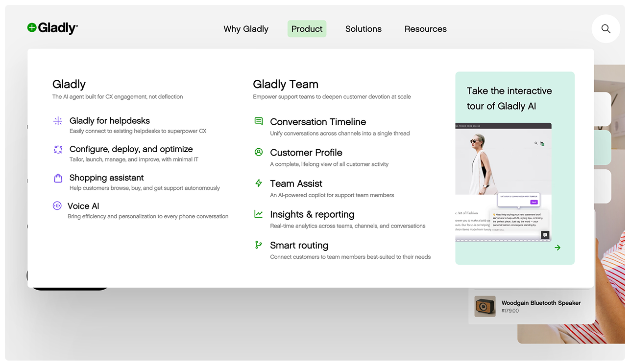This screenshot has width=630, height=364.
Task: Click 'Real-time analytics across teams, channels, and conversations'
Action: (x=348, y=226)
